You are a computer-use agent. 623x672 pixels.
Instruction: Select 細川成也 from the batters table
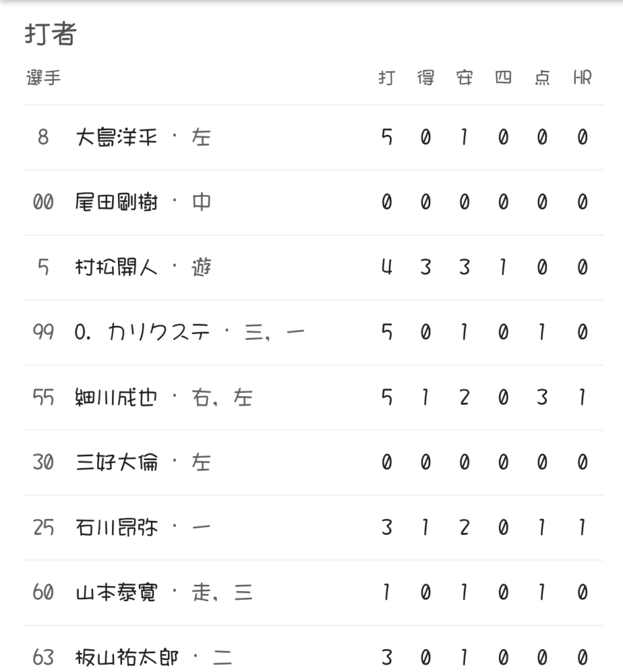tap(117, 398)
